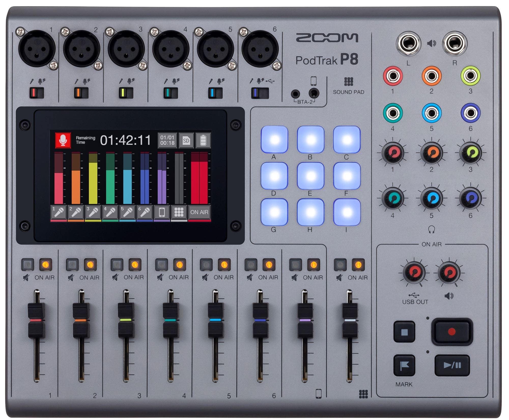Screen dimensions: 509x420
Task: Toggle channel 1 ON AIR button
Action: coord(46,265)
